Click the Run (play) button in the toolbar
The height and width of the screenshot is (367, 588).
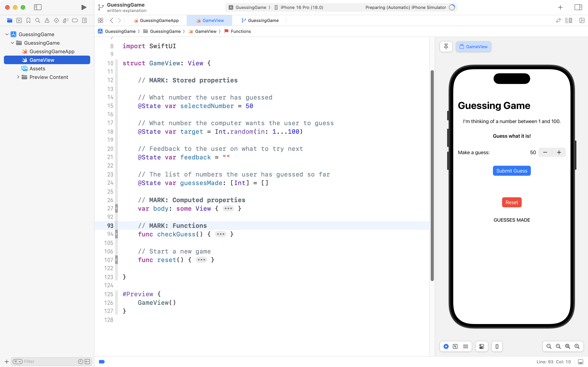coord(84,7)
